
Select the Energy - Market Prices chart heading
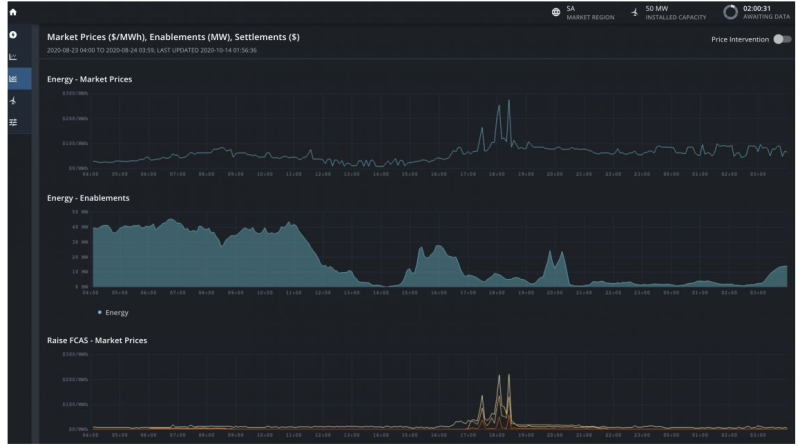[90, 79]
